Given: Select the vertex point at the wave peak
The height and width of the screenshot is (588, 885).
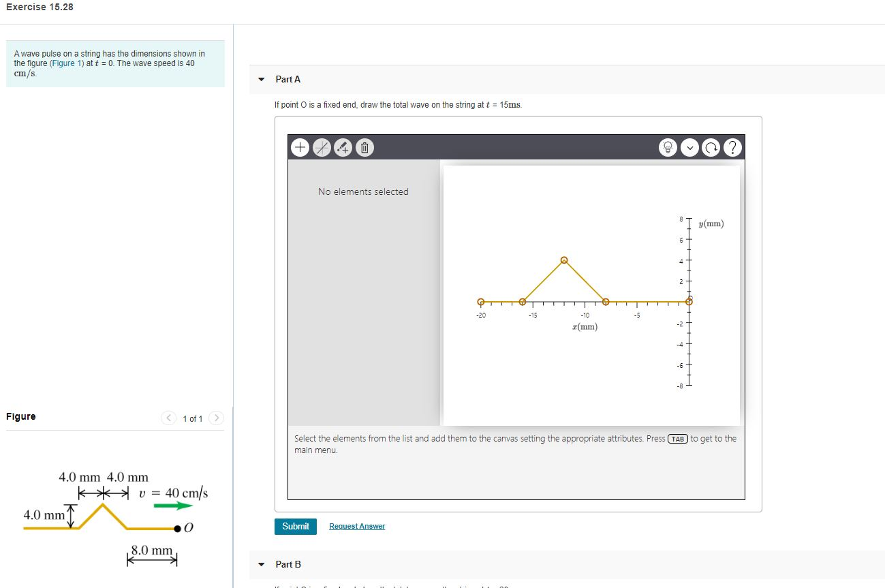Looking at the screenshot, I should [x=563, y=260].
